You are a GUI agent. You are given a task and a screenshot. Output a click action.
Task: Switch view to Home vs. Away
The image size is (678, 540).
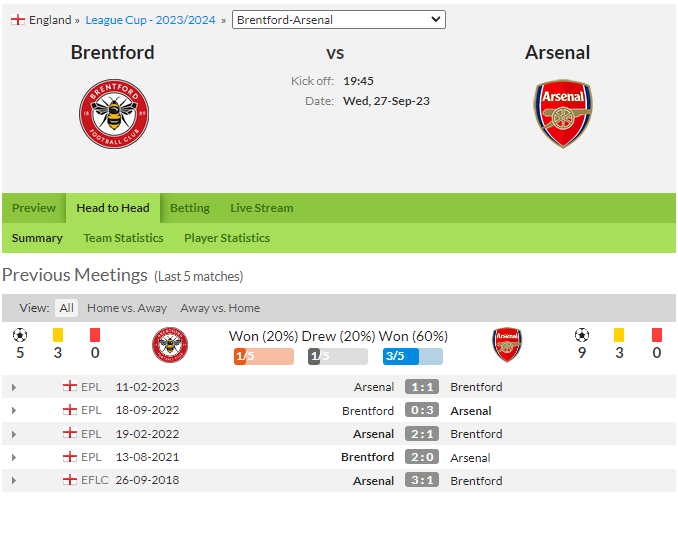coord(127,308)
